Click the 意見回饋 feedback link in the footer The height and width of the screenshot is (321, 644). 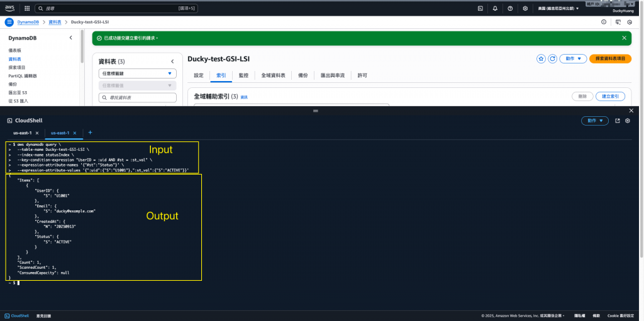(43, 316)
